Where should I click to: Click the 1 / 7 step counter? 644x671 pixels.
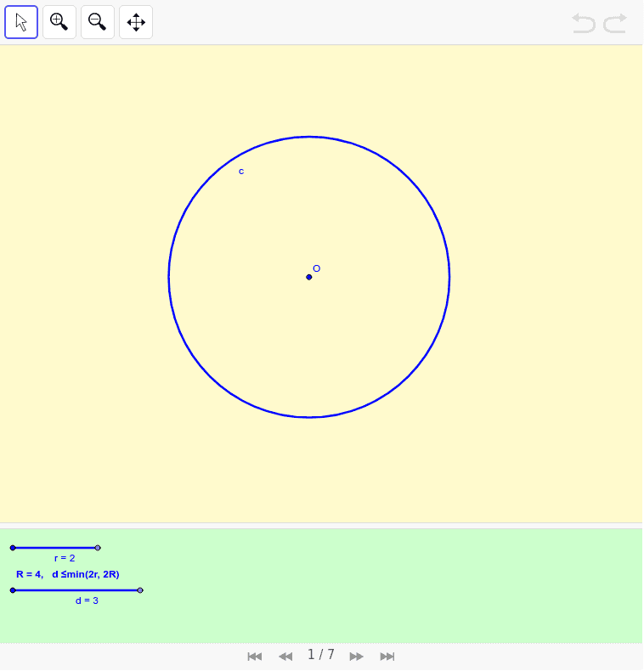pos(320,654)
